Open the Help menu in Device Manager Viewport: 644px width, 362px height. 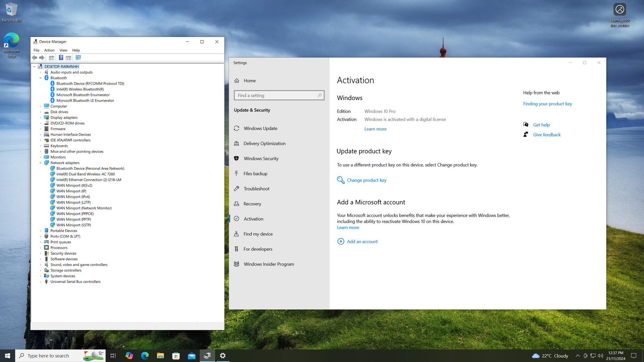click(76, 50)
